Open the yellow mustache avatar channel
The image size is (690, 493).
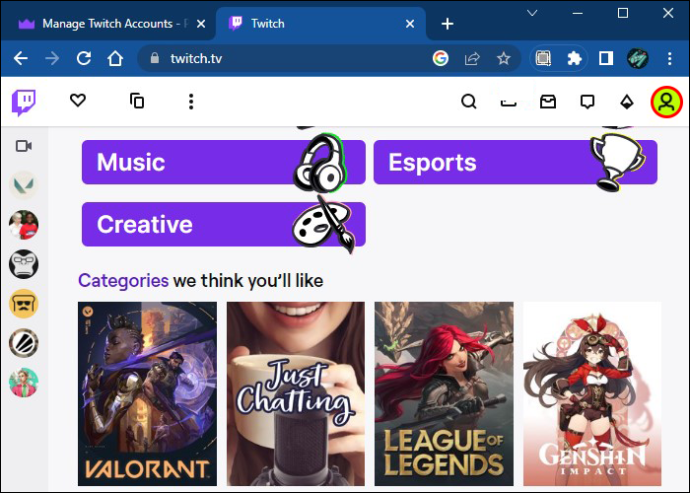point(24,304)
